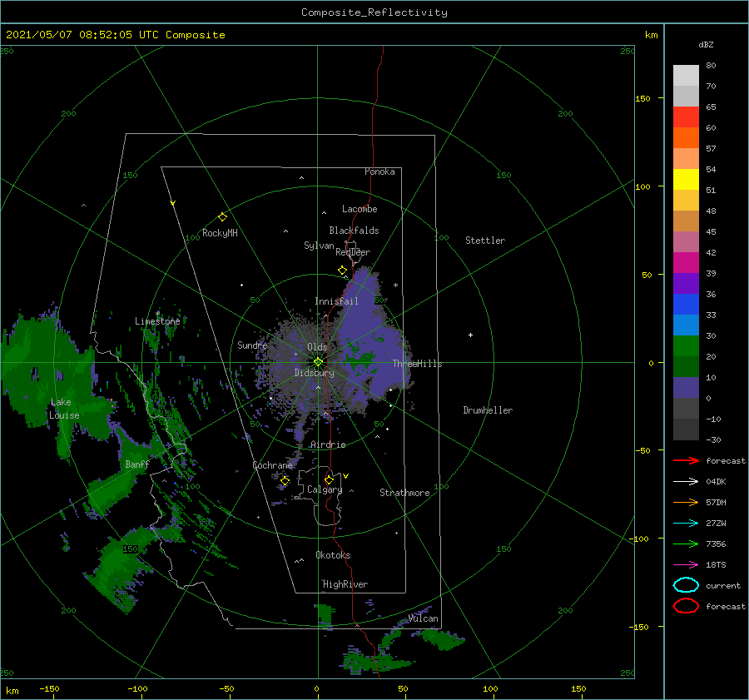Click the Calgary city label
Image resolution: width=749 pixels, height=700 pixels.
click(x=325, y=489)
